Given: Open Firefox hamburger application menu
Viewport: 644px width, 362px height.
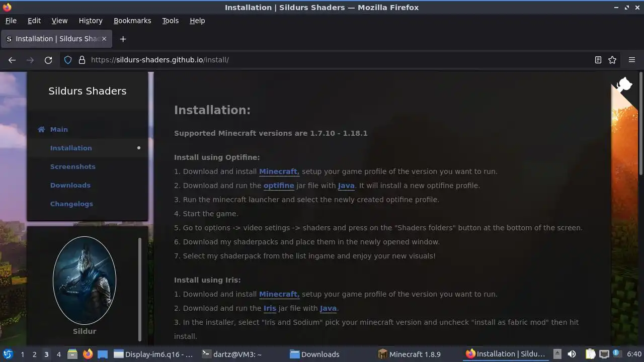Looking at the screenshot, I should [632, 60].
